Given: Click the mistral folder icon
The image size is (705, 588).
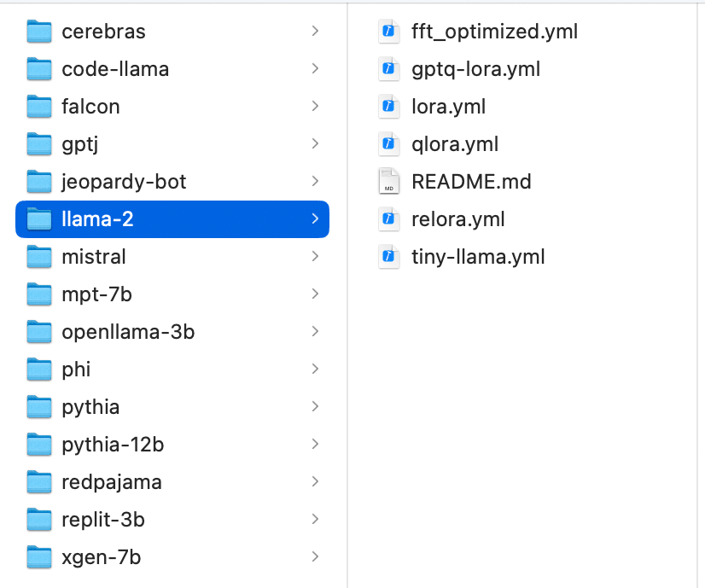Looking at the screenshot, I should [x=39, y=257].
